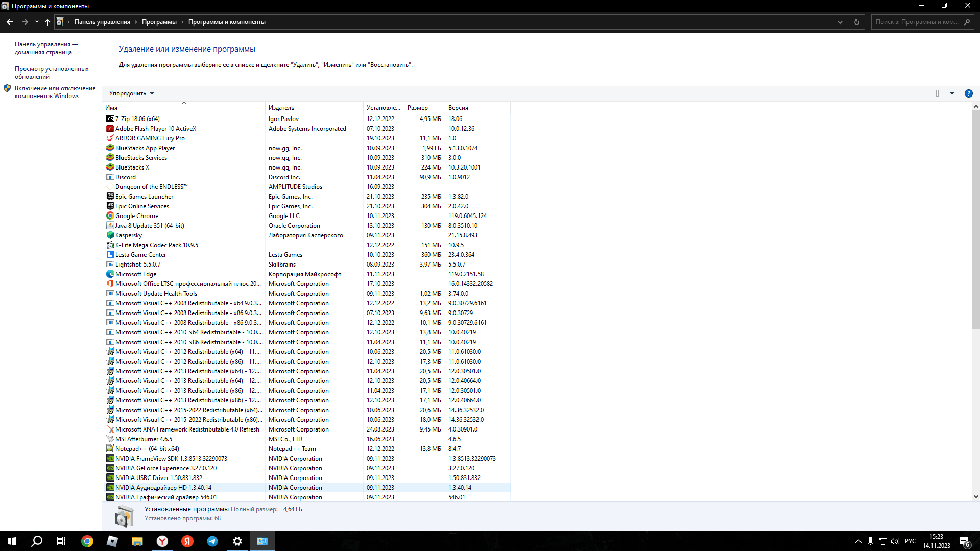Select the BlueStacks Services entry

(x=306, y=158)
